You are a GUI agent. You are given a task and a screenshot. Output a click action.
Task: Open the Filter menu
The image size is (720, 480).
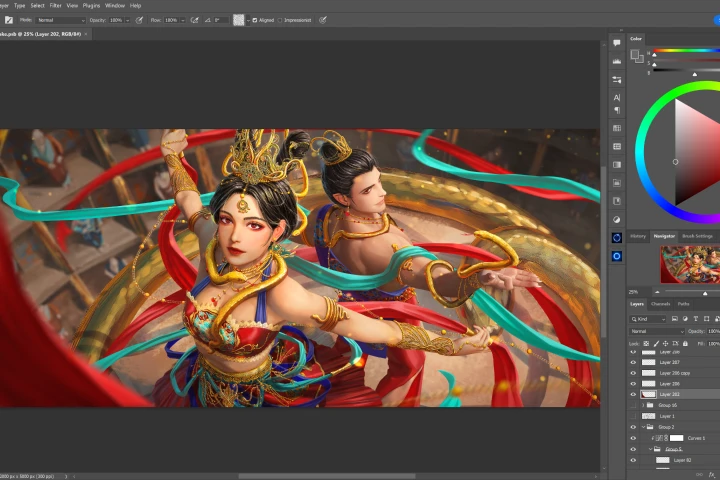[x=55, y=6]
